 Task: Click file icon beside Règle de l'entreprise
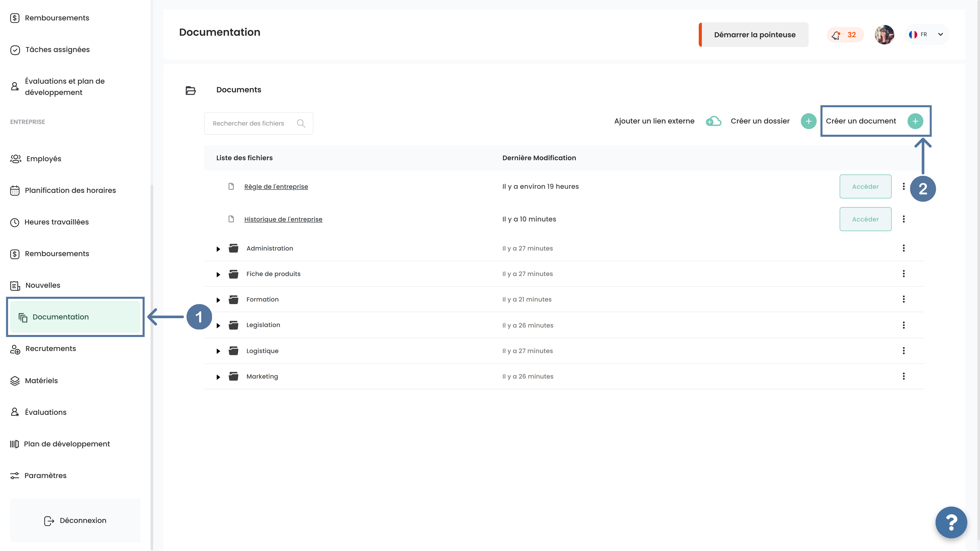tap(231, 186)
